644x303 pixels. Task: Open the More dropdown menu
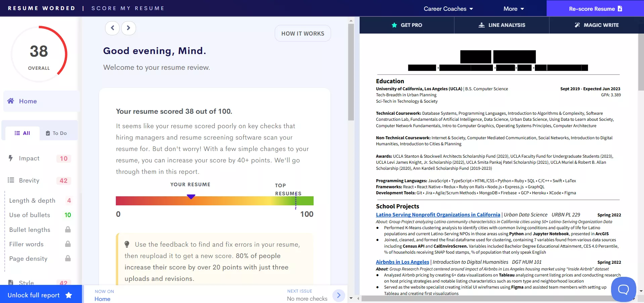(513, 9)
